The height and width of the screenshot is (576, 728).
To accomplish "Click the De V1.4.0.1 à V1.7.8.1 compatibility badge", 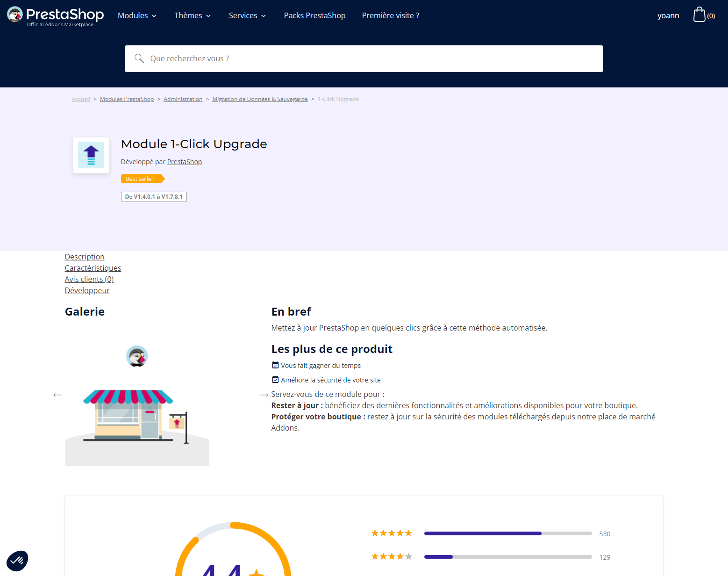I will 154,197.
